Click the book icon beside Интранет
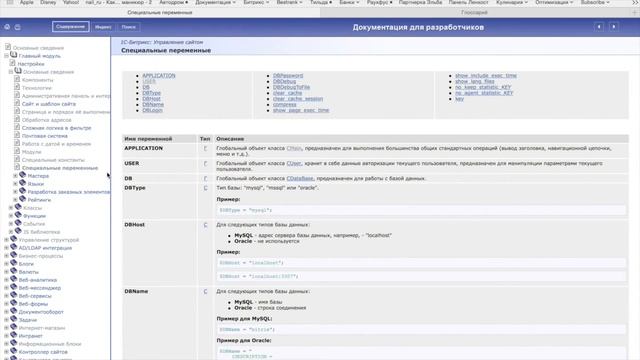Viewport: 640px width, 360px height. [13, 335]
